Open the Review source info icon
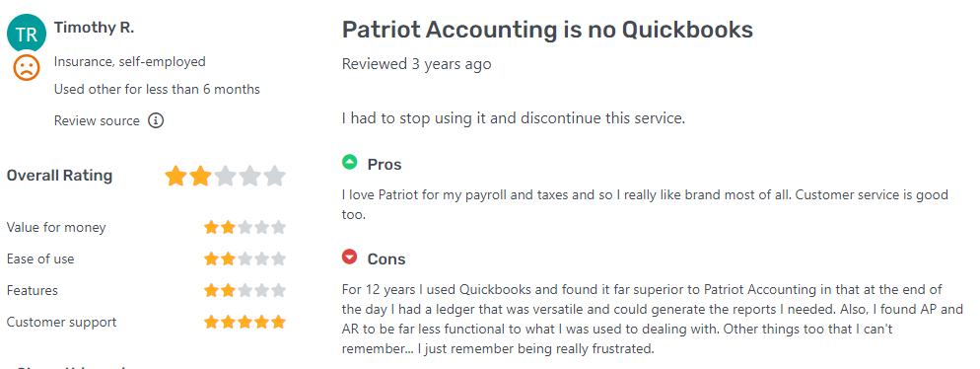The image size is (980, 369). 156,120
